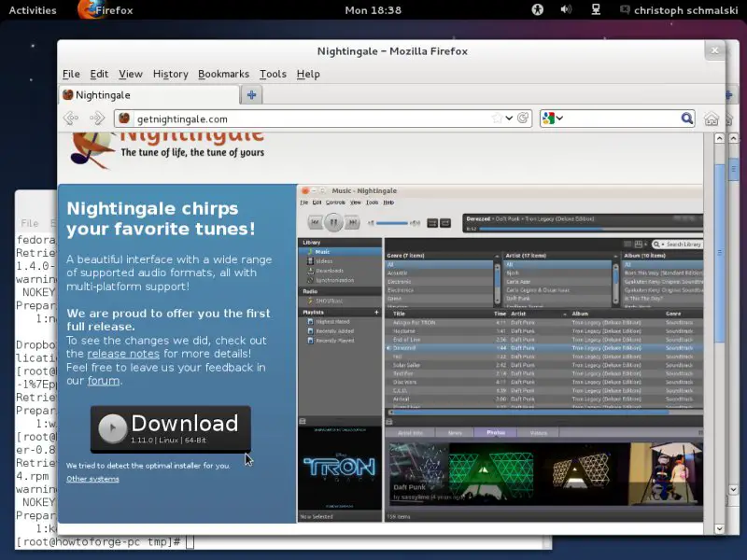Open the View menu in Firefox
The image size is (747, 560).
click(131, 74)
